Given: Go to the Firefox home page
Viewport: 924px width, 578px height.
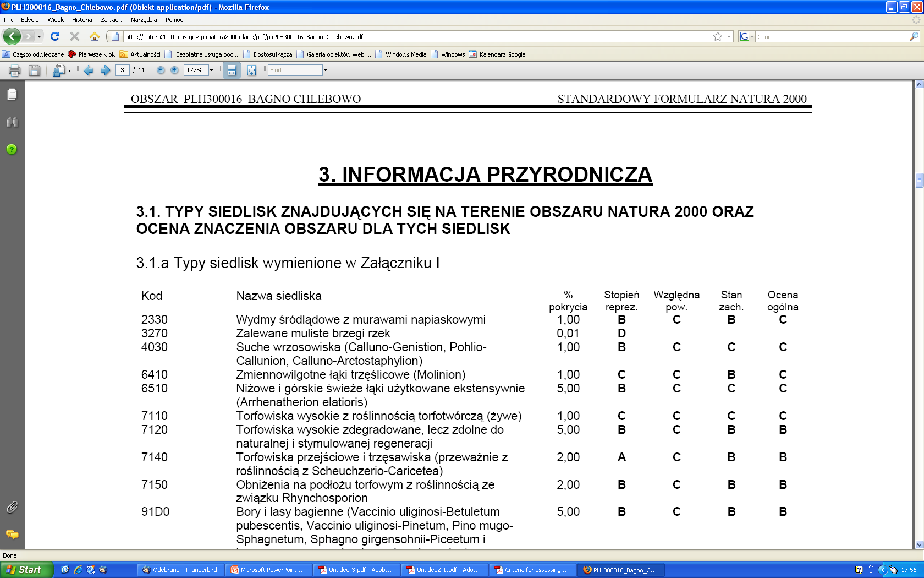Looking at the screenshot, I should pos(95,36).
